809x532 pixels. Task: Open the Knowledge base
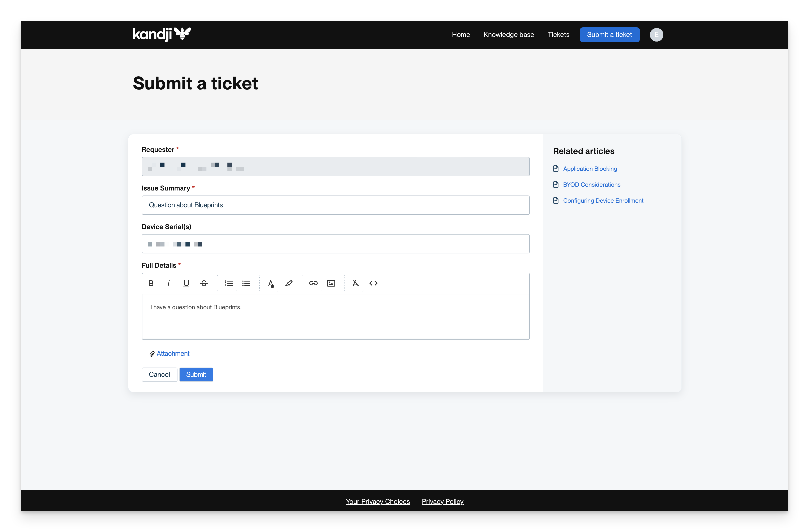(509, 34)
